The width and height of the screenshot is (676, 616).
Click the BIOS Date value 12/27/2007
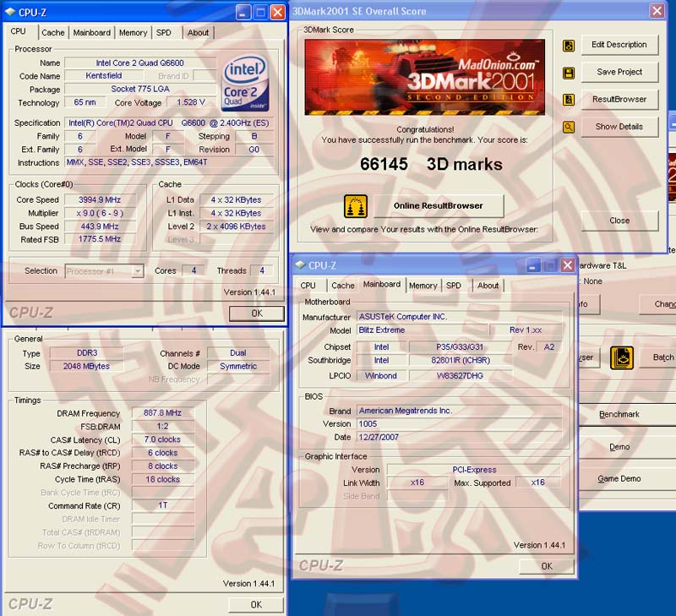[x=459, y=438]
